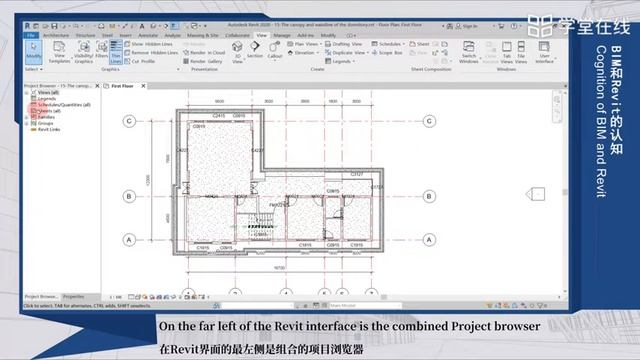Image resolution: width=640 pixels, height=360 pixels.
Task: Select the Callout tool
Action: tap(275, 51)
